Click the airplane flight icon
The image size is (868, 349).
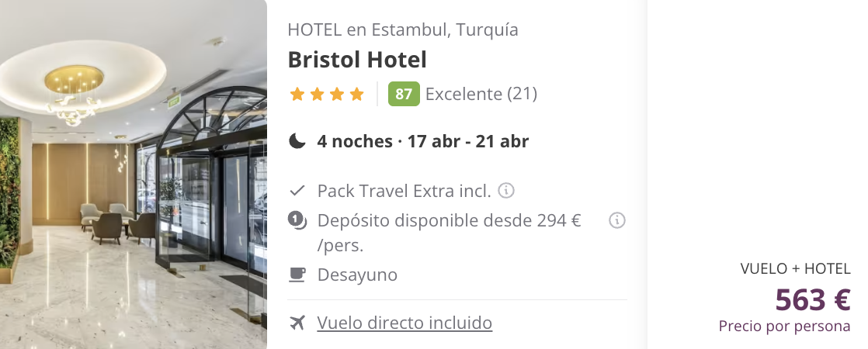pos(297,323)
